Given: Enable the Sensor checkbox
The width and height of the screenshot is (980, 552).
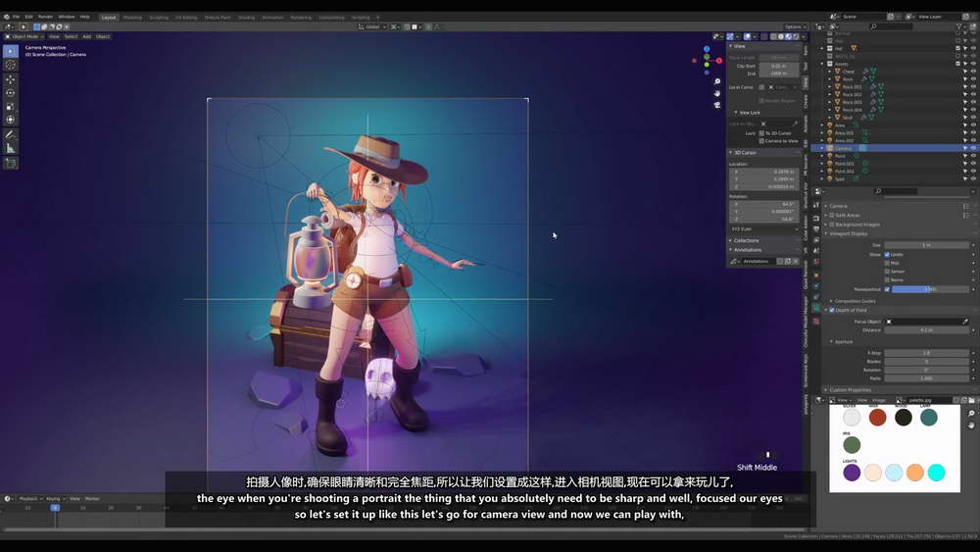Looking at the screenshot, I should point(887,272).
